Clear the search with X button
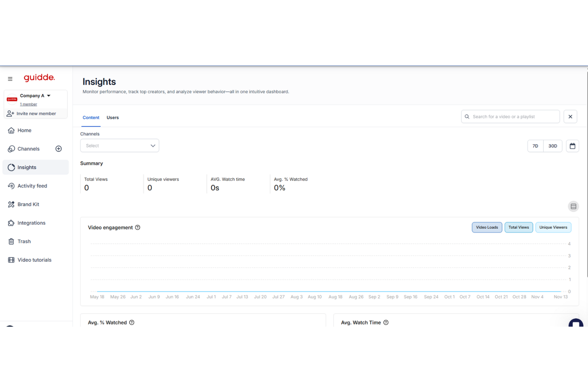Image resolution: width=588 pixels, height=392 pixels. 571,117
